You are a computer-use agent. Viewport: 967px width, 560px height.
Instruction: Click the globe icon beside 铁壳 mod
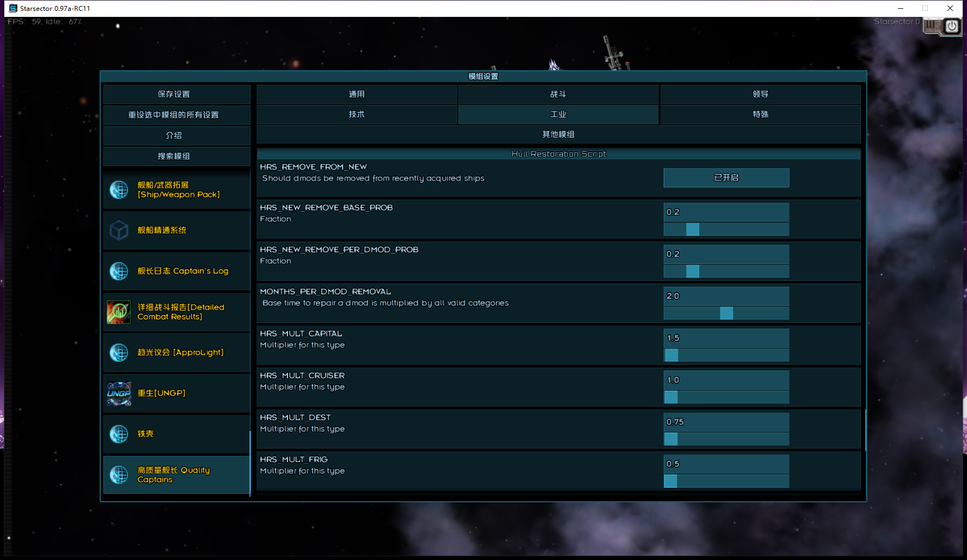[x=119, y=434]
